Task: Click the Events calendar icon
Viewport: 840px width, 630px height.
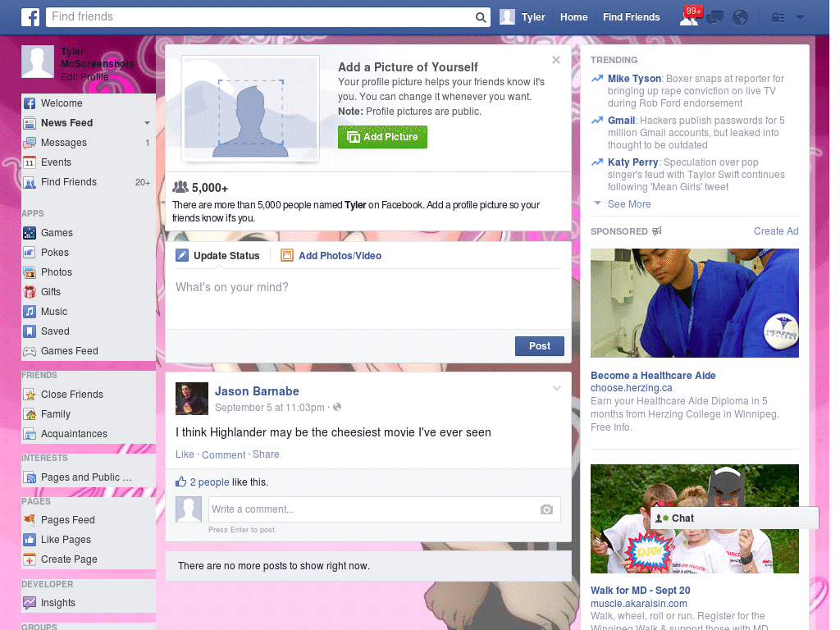Action: click(30, 162)
